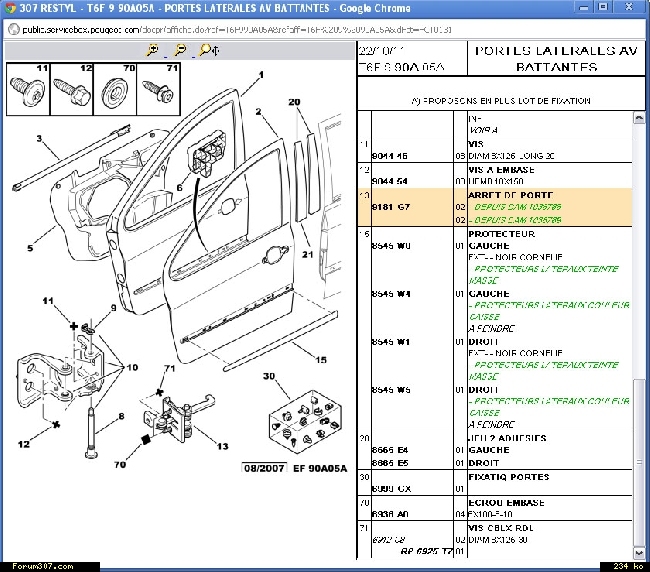Viewport: 650px width, 572px height.
Task: Click the PROTECTEUR heading in the list
Action: click(502, 234)
